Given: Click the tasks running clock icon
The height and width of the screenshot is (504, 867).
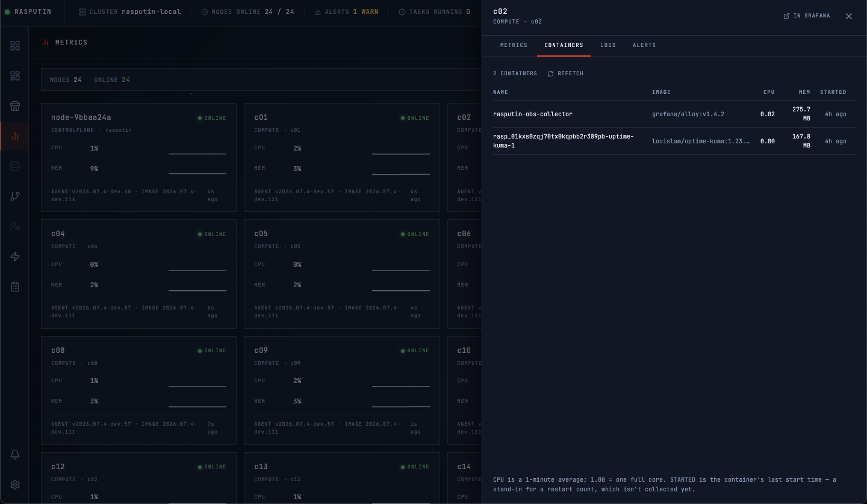Looking at the screenshot, I should pyautogui.click(x=402, y=11).
